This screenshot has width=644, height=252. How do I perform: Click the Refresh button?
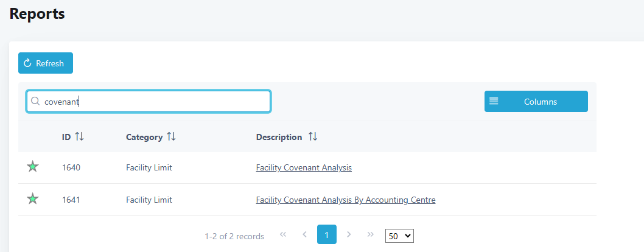(46, 63)
